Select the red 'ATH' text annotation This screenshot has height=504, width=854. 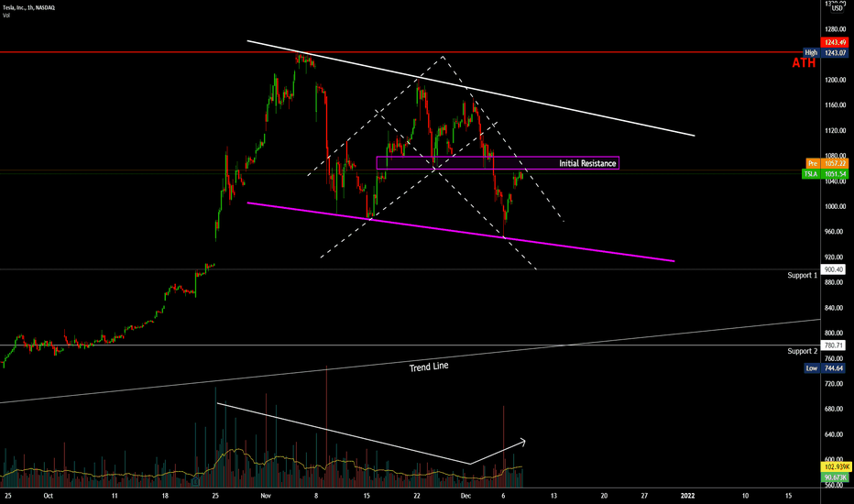tap(804, 63)
